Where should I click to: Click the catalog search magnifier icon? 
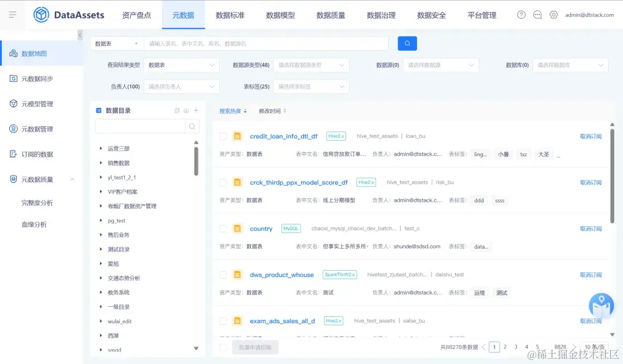click(x=192, y=126)
